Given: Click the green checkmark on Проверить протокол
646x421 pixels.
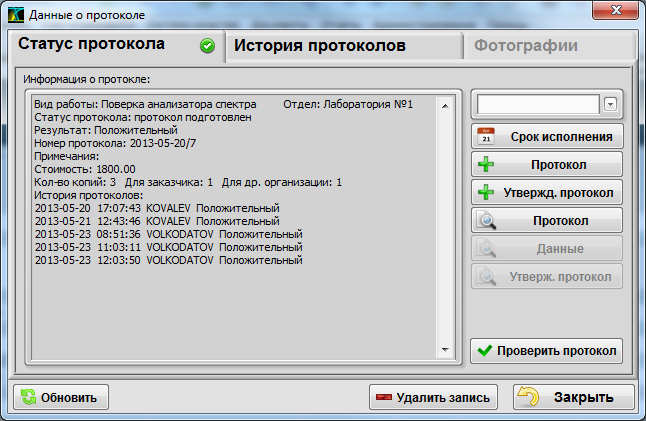Looking at the screenshot, I should click(485, 351).
